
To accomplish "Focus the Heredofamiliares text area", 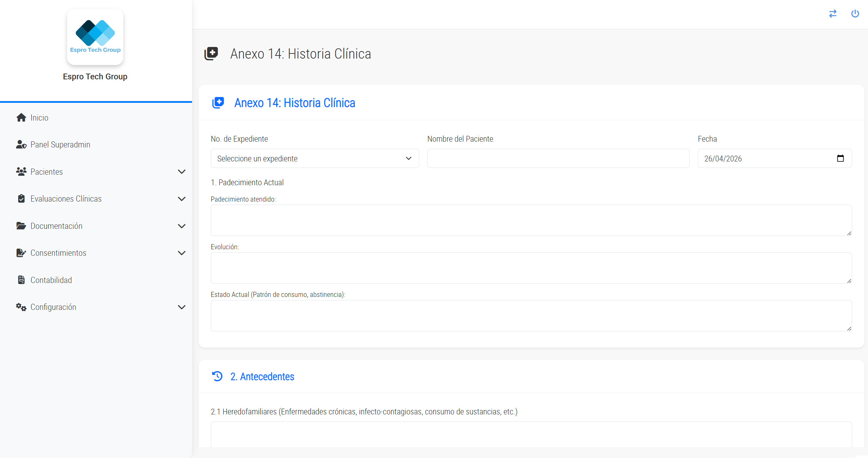I will (531, 435).
